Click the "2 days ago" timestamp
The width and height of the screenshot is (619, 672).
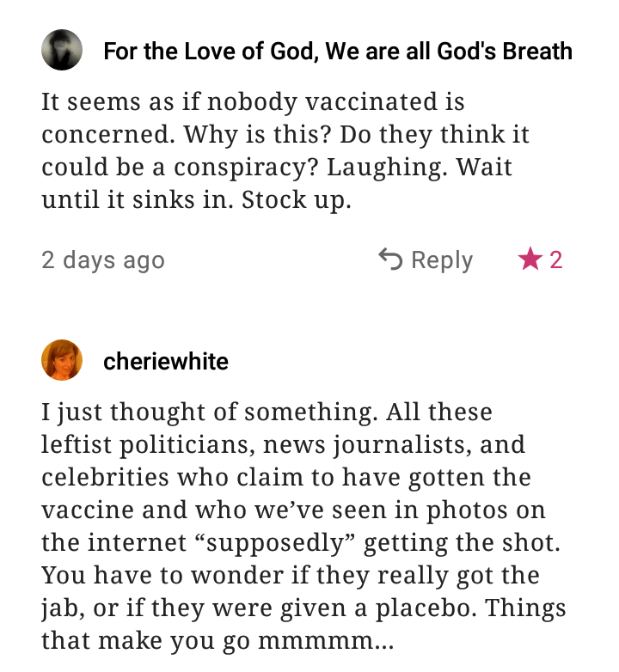(x=103, y=260)
